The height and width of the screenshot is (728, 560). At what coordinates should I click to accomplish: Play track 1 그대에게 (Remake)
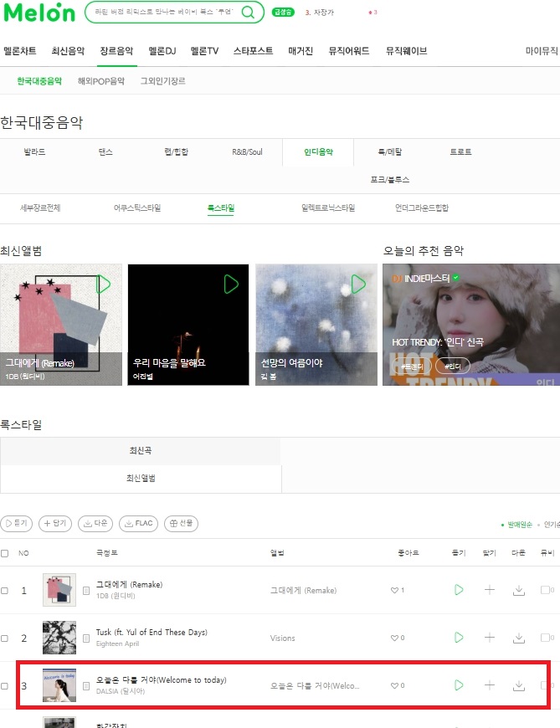(459, 590)
